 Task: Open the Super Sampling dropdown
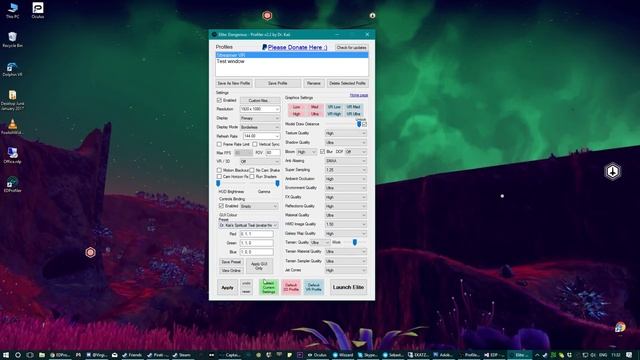pyautogui.click(x=345, y=170)
